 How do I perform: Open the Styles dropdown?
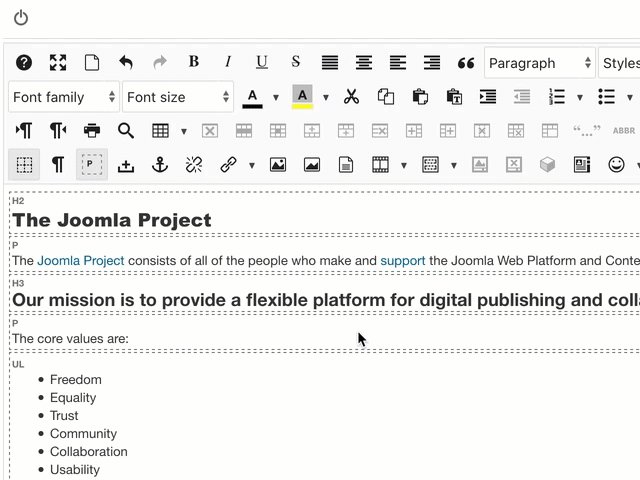tap(619, 63)
